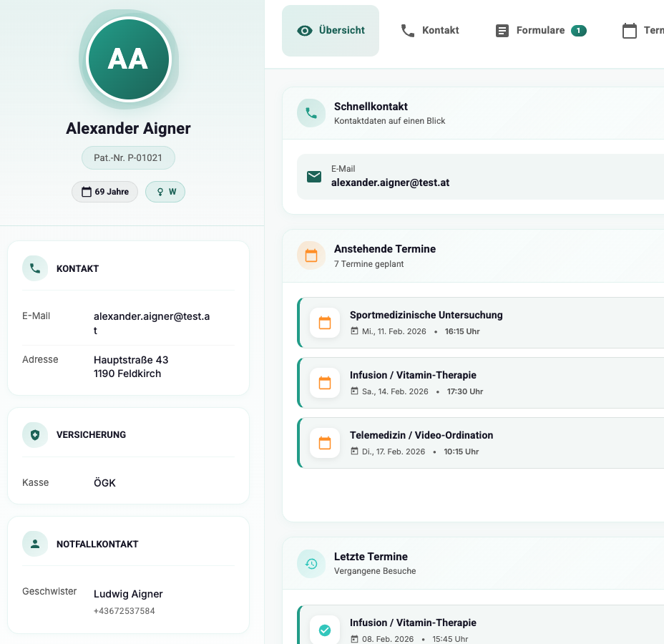
Task: Open the Formulare tab
Action: pyautogui.click(x=540, y=31)
